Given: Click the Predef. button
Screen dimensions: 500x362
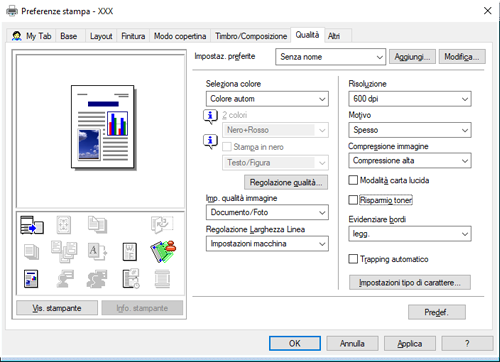Looking at the screenshot, I should (x=437, y=312).
